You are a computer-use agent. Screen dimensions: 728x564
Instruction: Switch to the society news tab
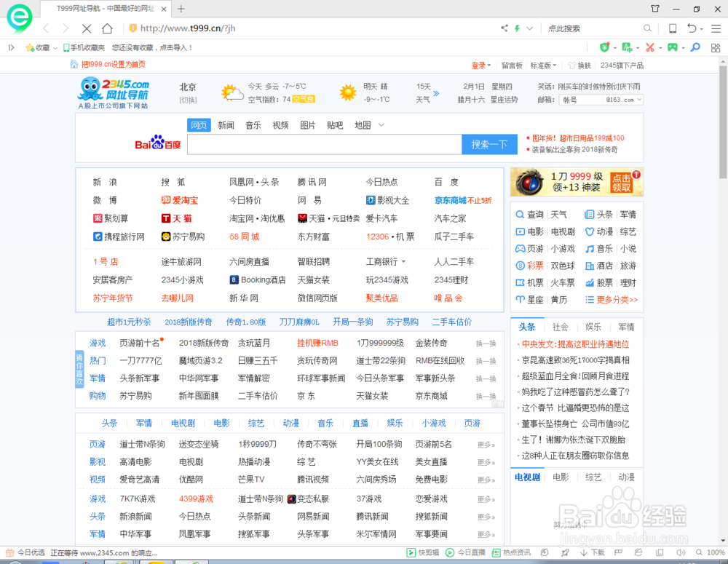560,327
